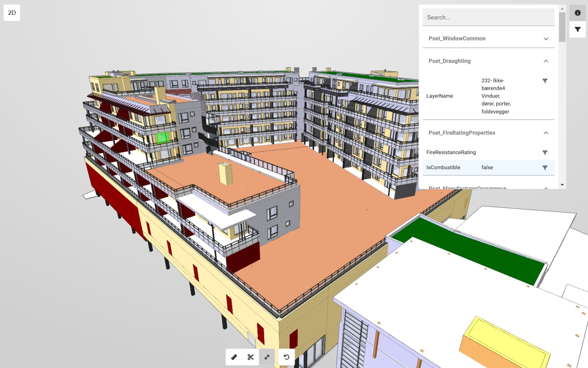
Task: Click the properties panel scrollbar thumb
Action: point(562,27)
